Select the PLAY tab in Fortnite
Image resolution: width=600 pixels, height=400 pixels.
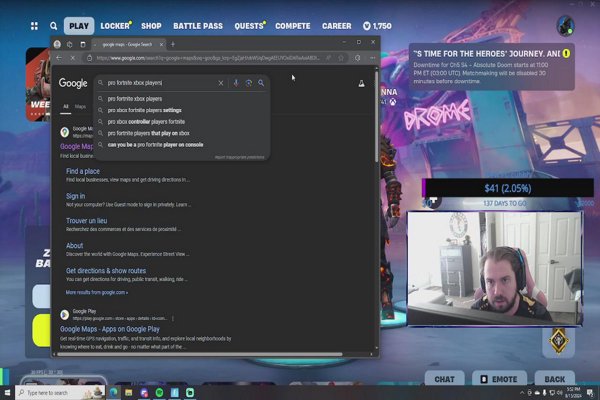coord(79,26)
